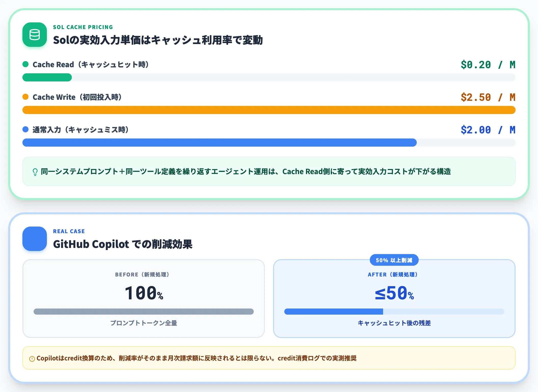538x392 pixels.
Task: Click the SOL CACHE PRICING label
Action: coord(83,27)
